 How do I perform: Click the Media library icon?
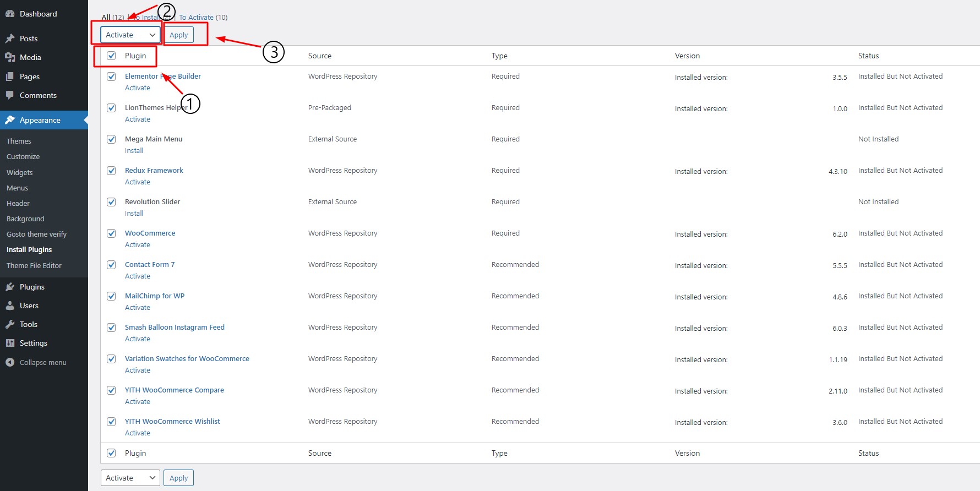[10, 57]
